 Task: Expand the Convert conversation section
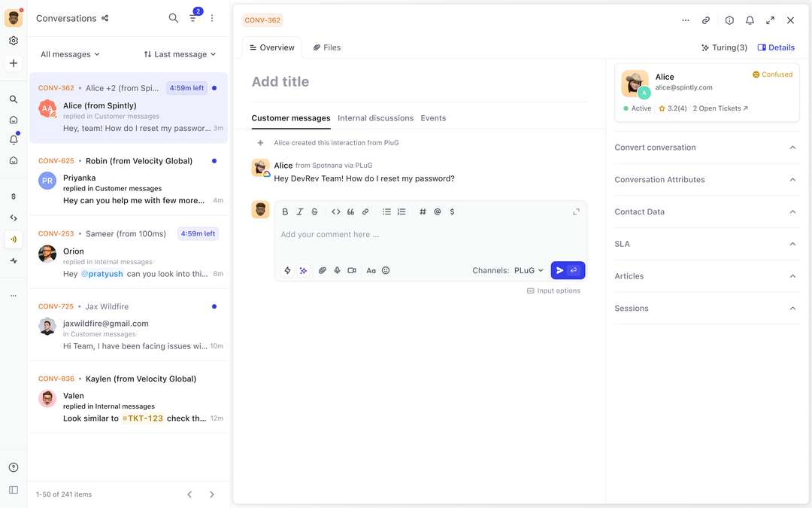(x=706, y=148)
